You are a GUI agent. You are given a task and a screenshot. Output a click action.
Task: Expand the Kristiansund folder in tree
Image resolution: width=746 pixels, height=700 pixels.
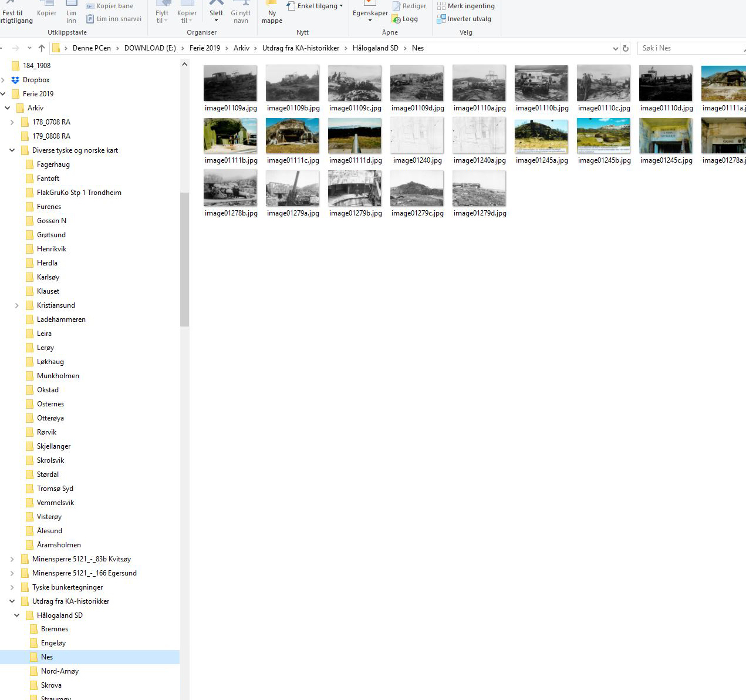(x=16, y=305)
